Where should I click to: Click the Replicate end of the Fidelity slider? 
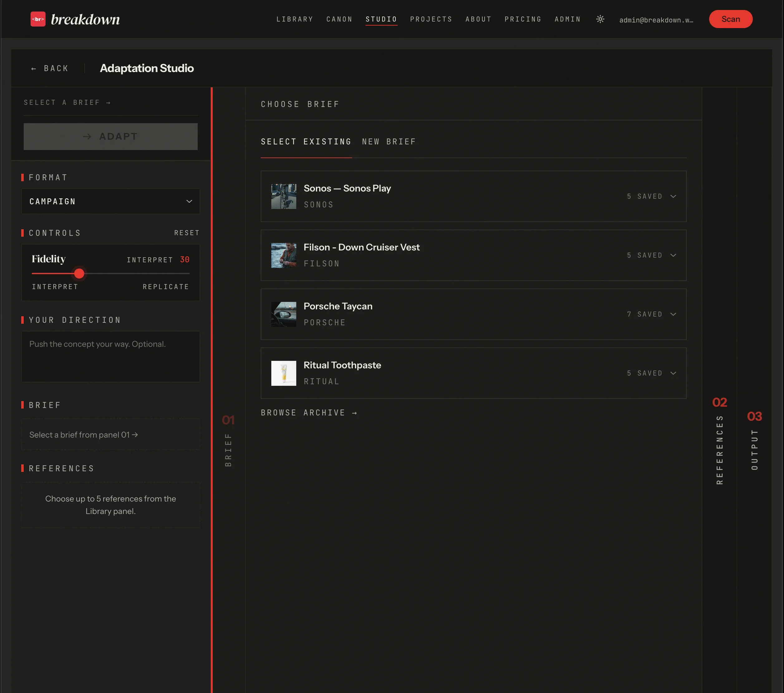tap(166, 287)
